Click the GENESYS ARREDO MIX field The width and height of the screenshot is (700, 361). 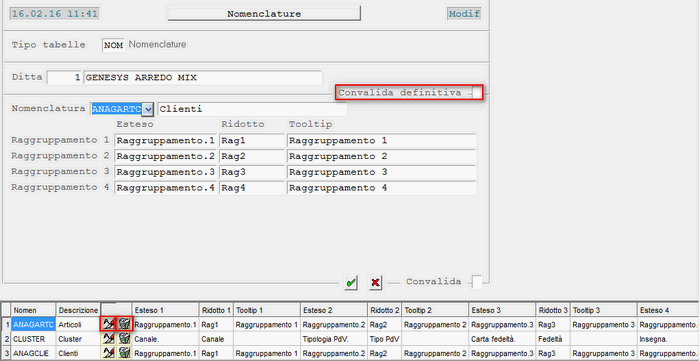203,78
